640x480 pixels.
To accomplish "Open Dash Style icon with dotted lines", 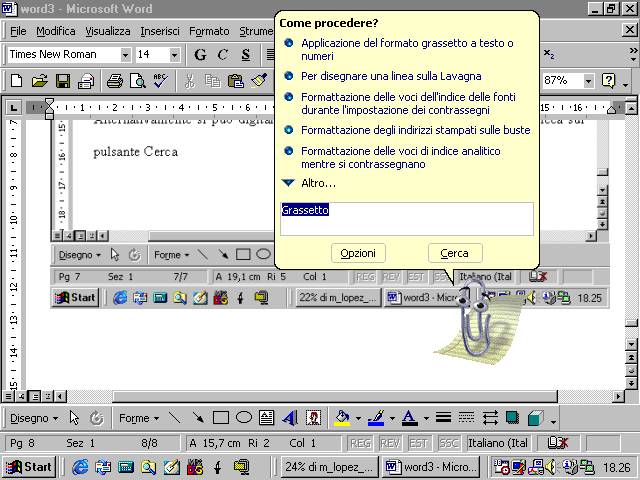I will coord(466,418).
